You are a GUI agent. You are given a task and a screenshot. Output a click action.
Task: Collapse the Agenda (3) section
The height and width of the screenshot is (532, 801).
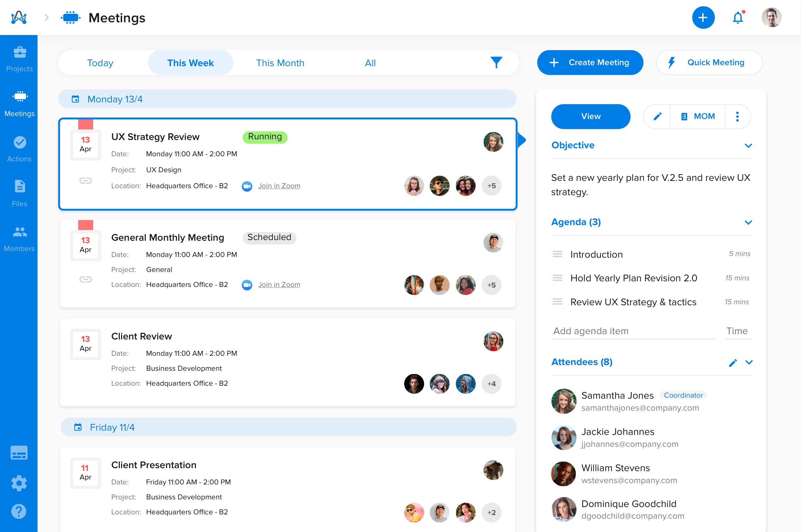(x=748, y=222)
